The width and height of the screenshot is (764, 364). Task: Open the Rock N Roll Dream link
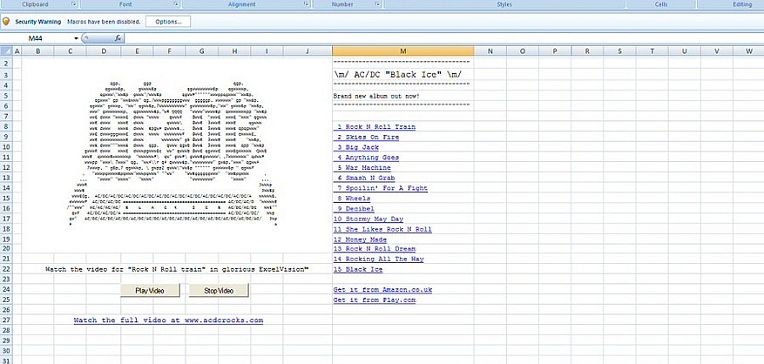click(x=375, y=249)
